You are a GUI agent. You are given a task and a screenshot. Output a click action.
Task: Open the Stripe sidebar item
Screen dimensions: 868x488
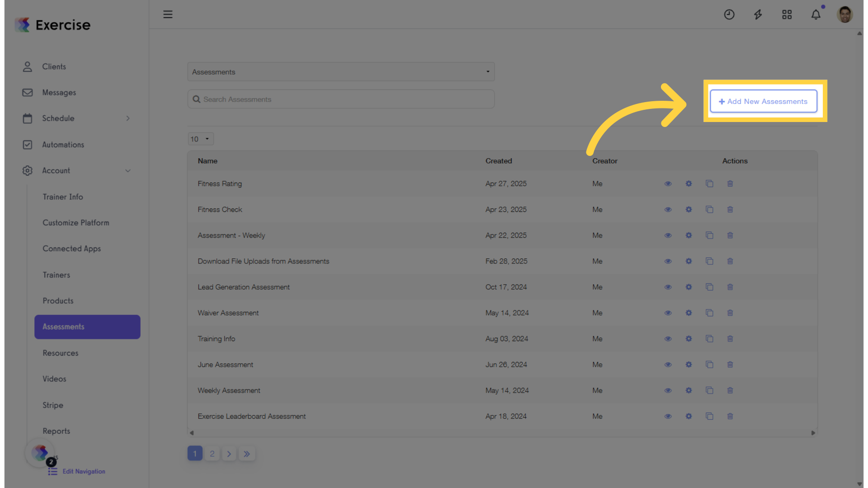[53, 405]
